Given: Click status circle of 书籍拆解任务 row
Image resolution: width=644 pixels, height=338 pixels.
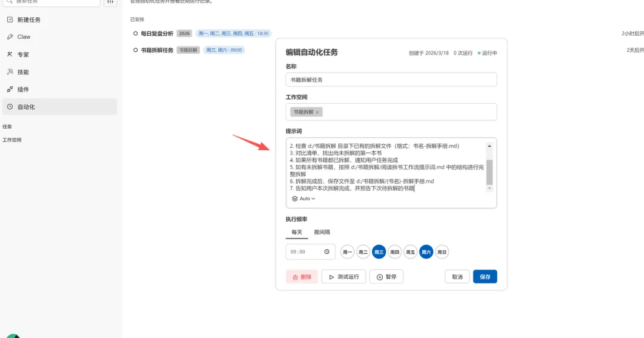Looking at the screenshot, I should pyautogui.click(x=135, y=50).
